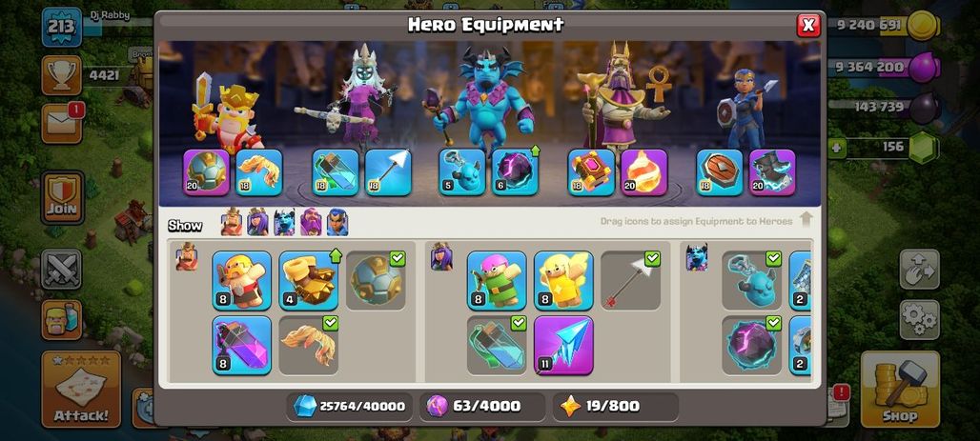The height and width of the screenshot is (441, 980).
Task: Tap the Attack! button
Action: point(81,390)
